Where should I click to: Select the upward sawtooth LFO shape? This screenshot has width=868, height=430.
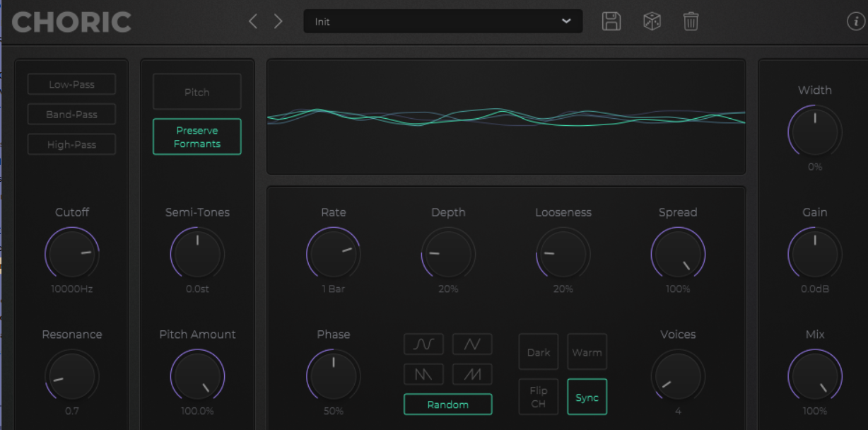472,374
